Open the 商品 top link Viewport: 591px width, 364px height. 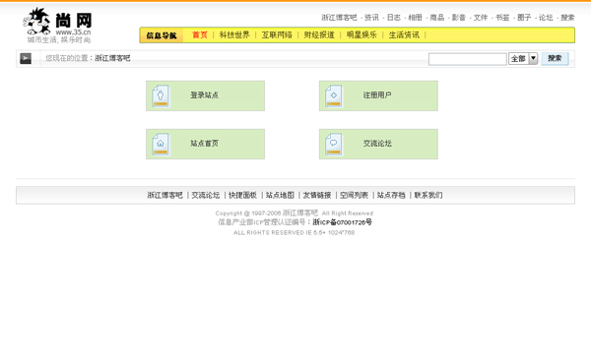point(436,18)
